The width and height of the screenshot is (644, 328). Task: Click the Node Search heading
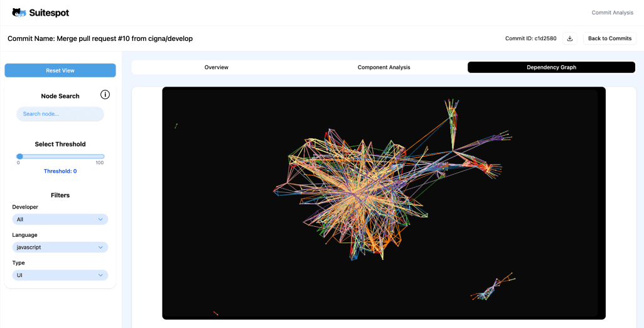pyautogui.click(x=60, y=96)
